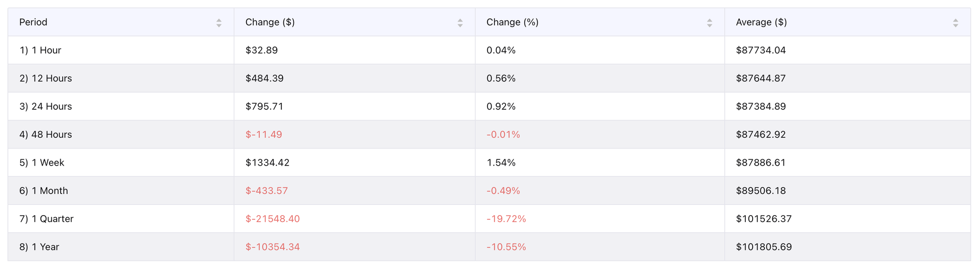Sort by the Change (%) header label

click(512, 22)
